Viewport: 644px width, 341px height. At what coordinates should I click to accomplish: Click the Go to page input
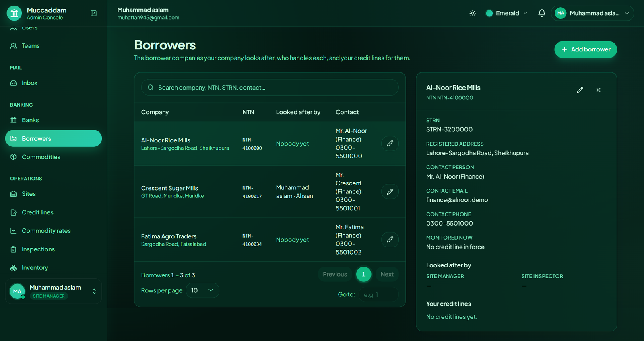pyautogui.click(x=379, y=295)
